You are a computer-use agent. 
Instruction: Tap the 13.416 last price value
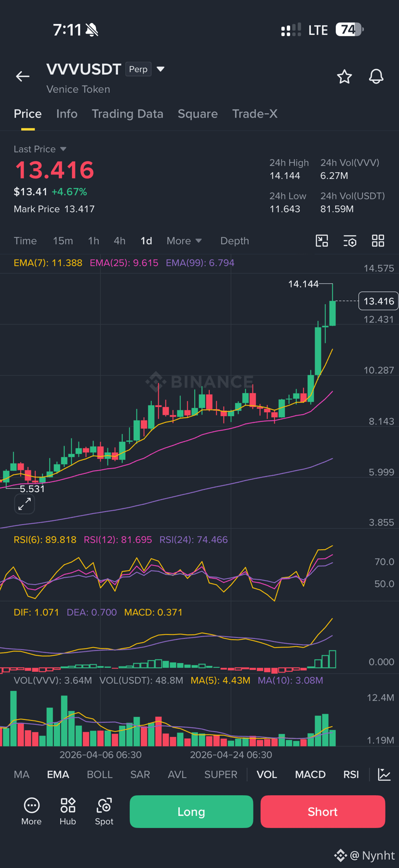54,170
